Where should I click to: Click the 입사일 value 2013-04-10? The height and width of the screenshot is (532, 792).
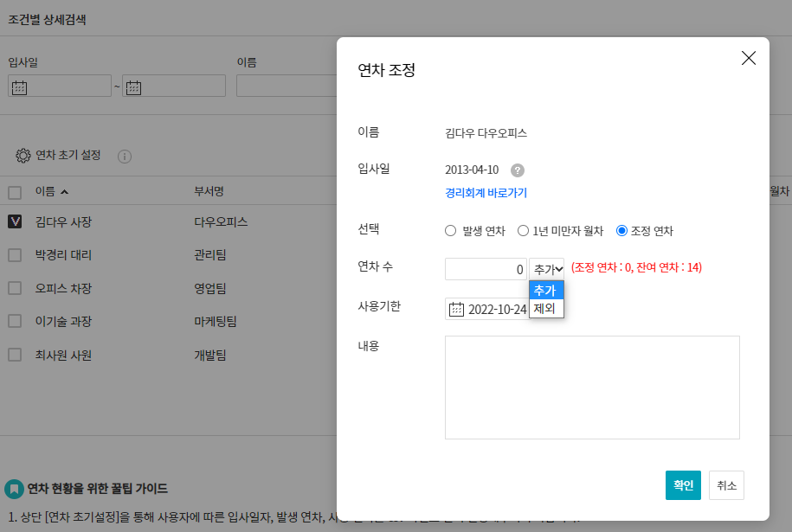point(472,170)
